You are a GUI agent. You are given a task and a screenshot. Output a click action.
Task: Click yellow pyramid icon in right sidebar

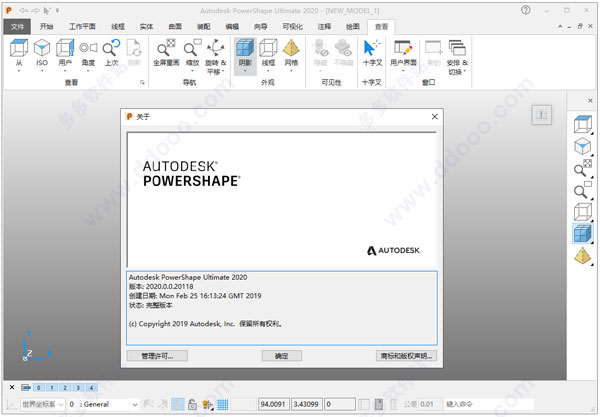point(583,256)
